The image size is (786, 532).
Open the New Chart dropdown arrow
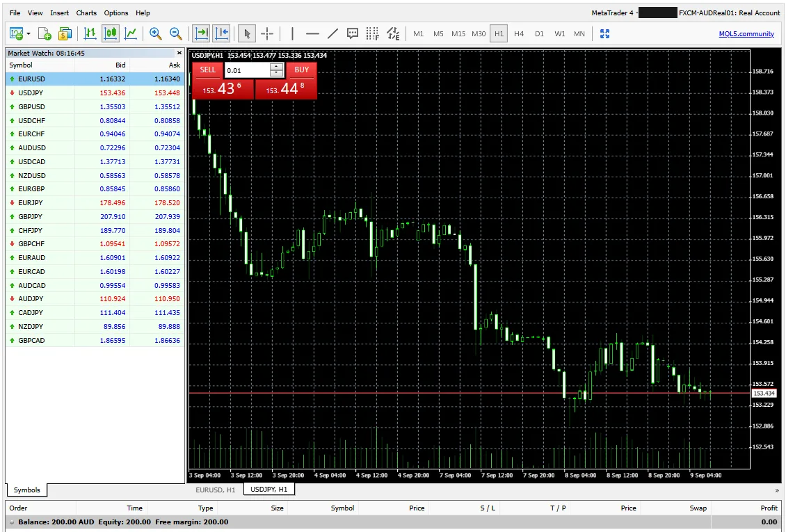pos(29,34)
